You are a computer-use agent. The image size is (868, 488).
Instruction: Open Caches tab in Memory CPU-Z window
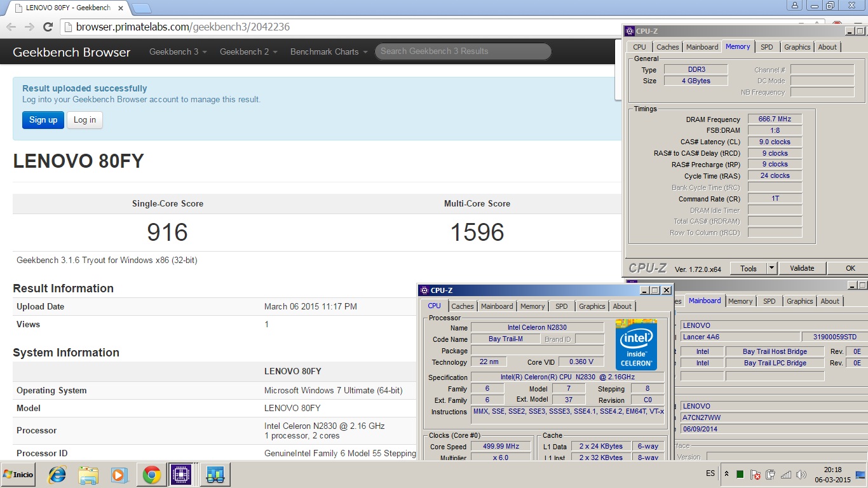coord(667,47)
